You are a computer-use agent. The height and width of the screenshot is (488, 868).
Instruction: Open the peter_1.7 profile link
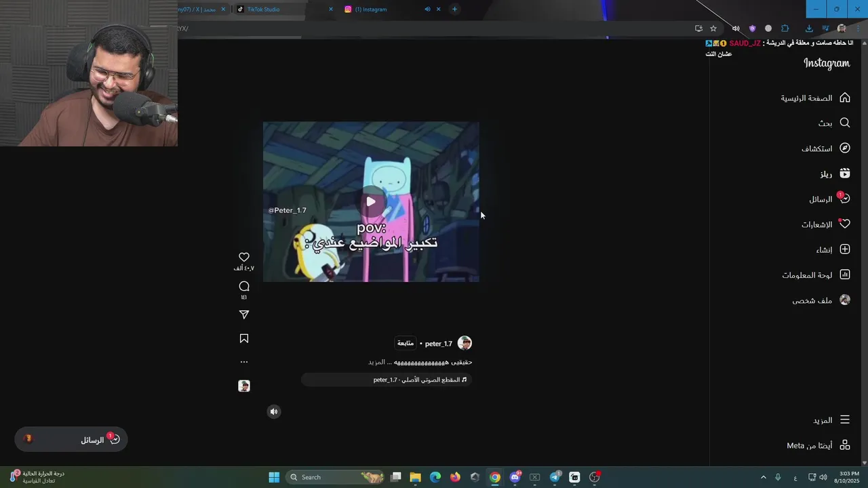439,344
